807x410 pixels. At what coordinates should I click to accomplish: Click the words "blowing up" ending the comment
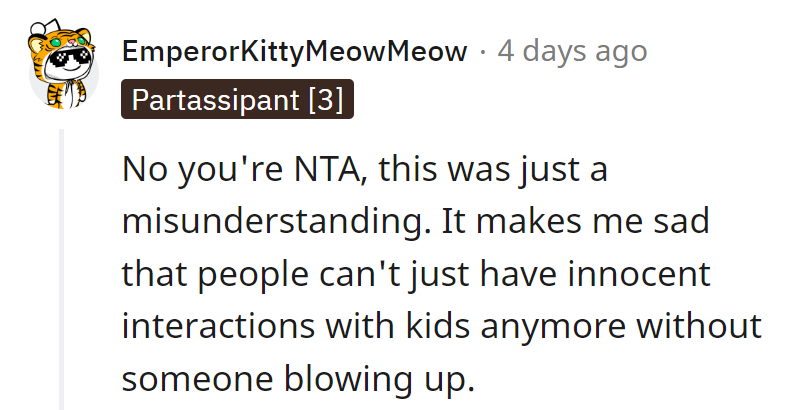381,380
